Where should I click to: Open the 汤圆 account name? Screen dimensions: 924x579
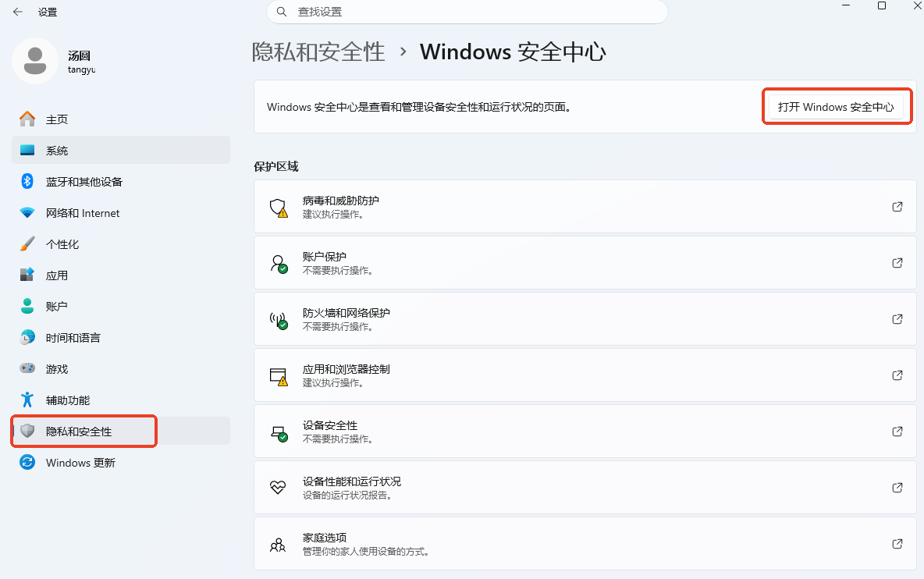[79, 55]
